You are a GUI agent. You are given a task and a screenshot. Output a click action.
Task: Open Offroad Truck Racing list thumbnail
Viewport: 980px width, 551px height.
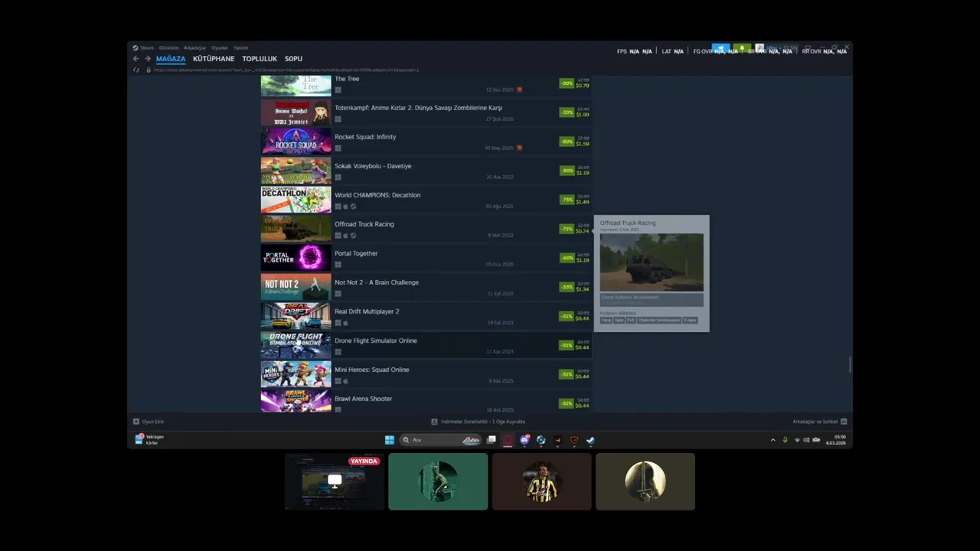pos(296,229)
